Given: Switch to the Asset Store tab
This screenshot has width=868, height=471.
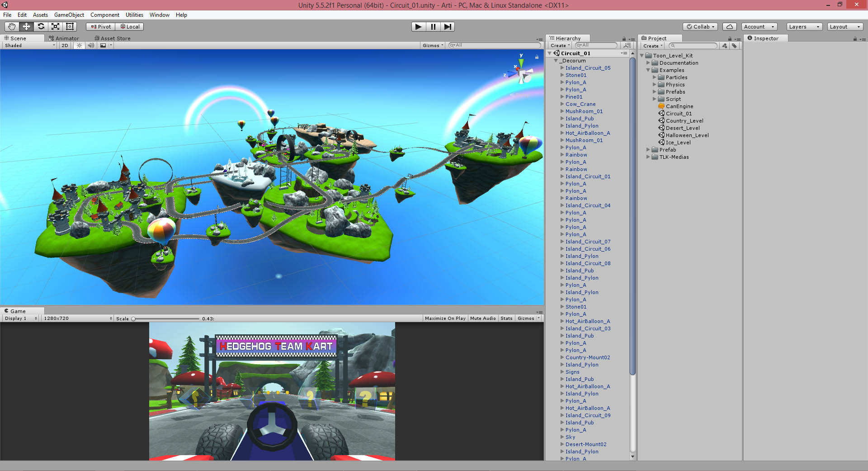Looking at the screenshot, I should 113,38.
